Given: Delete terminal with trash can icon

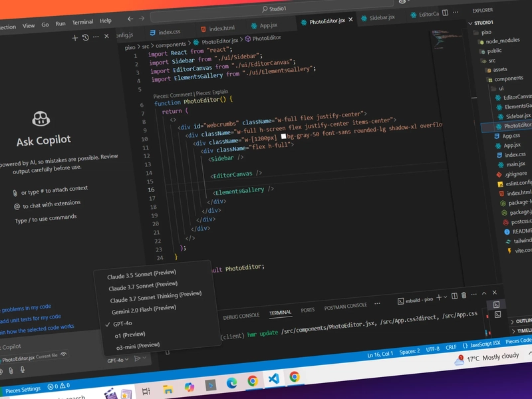Looking at the screenshot, I should 464,295.
